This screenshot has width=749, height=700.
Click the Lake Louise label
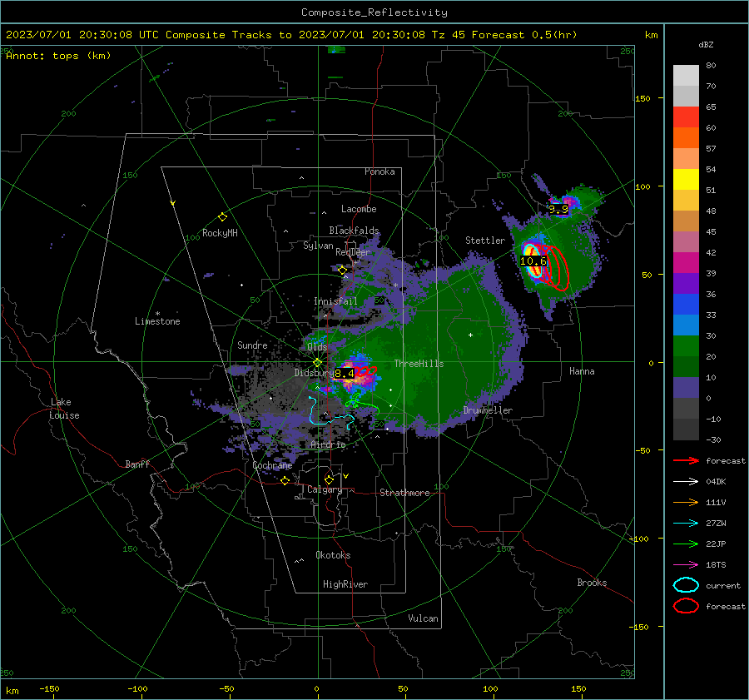(64, 409)
